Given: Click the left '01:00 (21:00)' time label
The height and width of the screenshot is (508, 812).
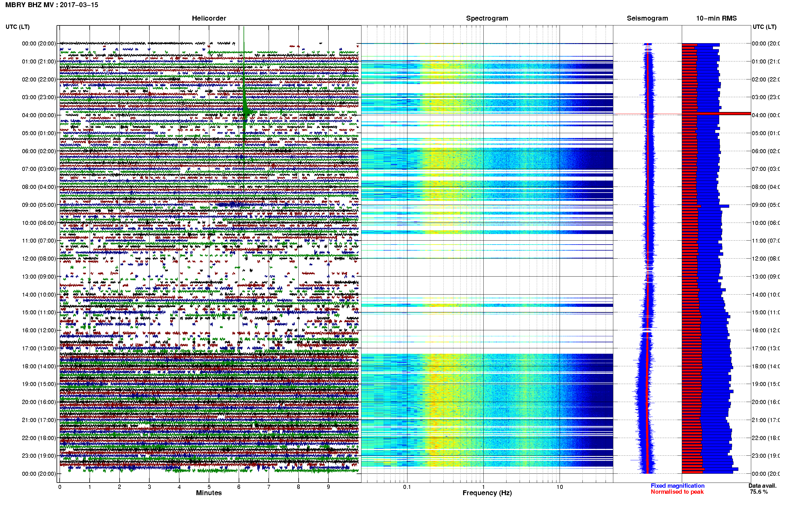Looking at the screenshot, I should pos(39,61).
